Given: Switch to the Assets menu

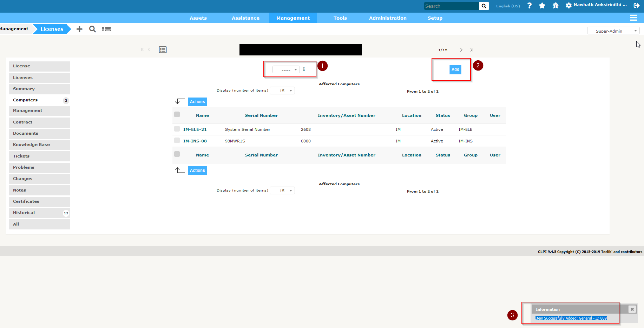Looking at the screenshot, I should click(198, 18).
